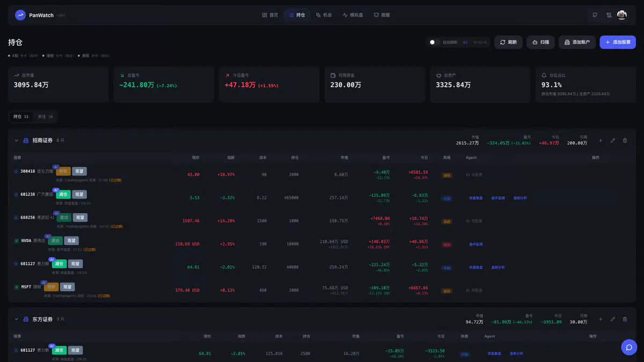Go to the 首页 nav item
Viewport: 644px width, 362px height.
270,15
